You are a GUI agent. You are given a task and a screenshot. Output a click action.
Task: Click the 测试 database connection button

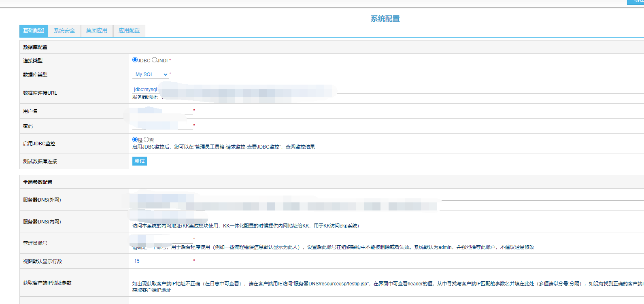tap(139, 161)
